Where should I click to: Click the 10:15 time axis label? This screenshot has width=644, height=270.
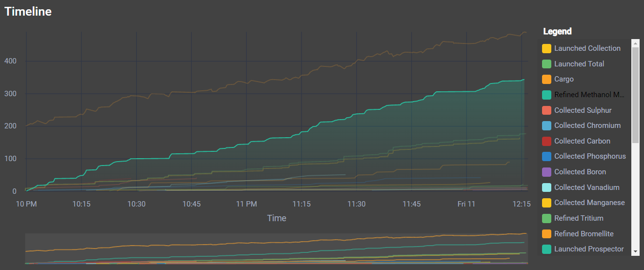pyautogui.click(x=81, y=204)
